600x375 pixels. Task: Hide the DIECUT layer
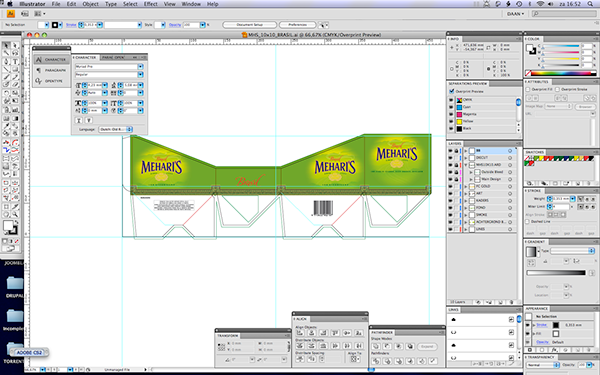(450, 158)
